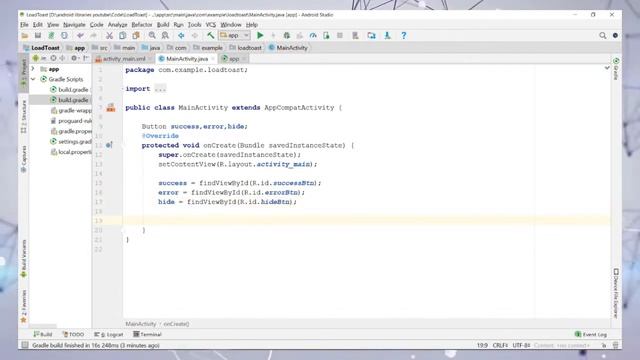Image resolution: width=640 pixels, height=360 pixels.
Task: Click the green Run app play button
Action: click(260, 36)
